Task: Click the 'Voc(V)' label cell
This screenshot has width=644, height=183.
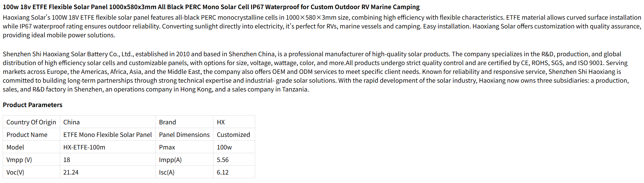Action: click(x=15, y=172)
